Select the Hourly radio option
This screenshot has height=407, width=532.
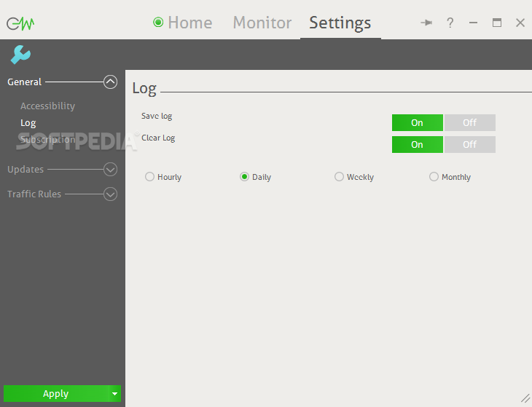click(149, 177)
